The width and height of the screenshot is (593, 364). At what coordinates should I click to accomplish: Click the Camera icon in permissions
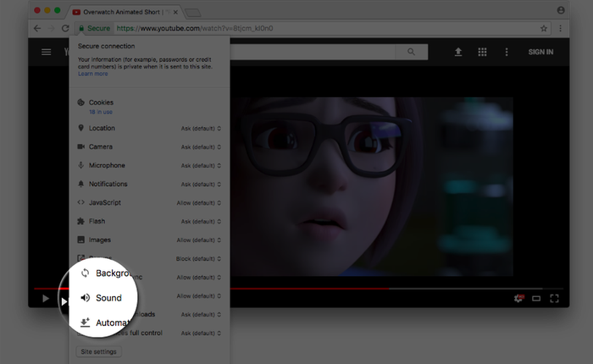tap(81, 146)
